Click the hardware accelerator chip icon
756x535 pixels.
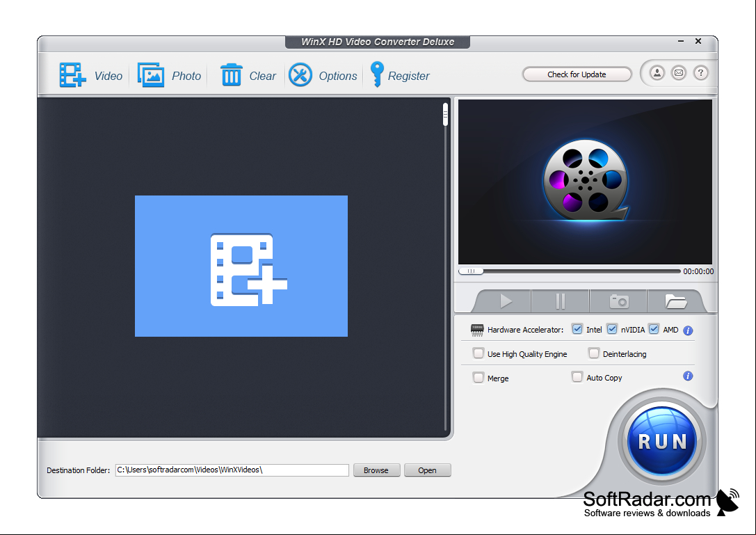477,330
